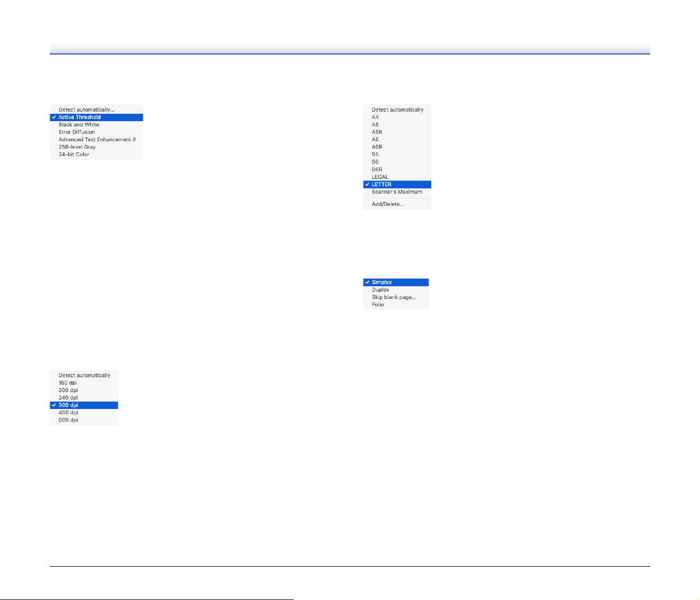This screenshot has height=600, width=700.
Task: Select Error Diffusion option
Action: tap(96, 132)
